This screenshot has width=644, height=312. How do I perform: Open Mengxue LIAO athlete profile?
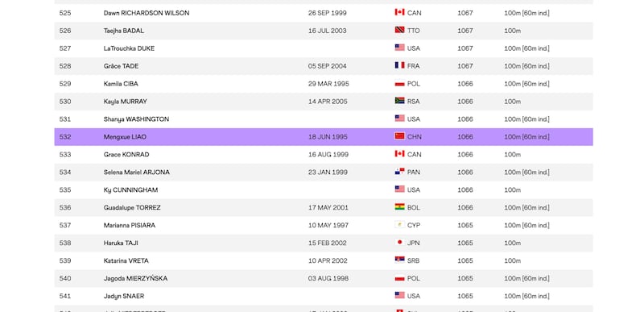(125, 137)
